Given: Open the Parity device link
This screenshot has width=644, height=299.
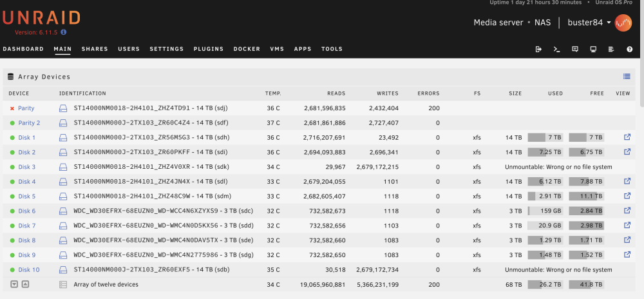Looking at the screenshot, I should coord(26,108).
